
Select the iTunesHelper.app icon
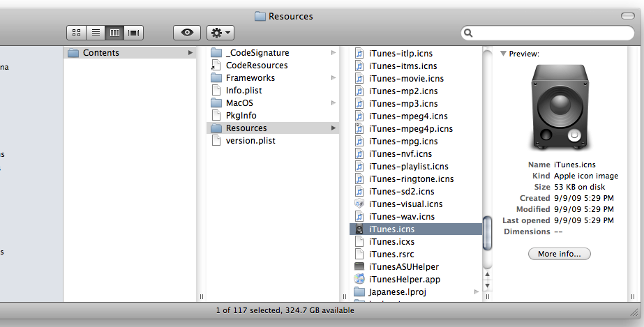[x=359, y=279]
